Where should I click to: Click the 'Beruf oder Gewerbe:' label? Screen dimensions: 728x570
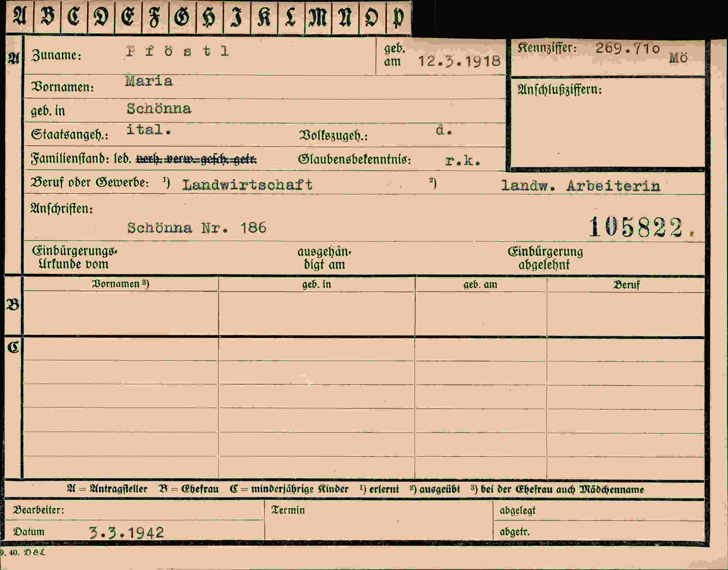(89, 182)
